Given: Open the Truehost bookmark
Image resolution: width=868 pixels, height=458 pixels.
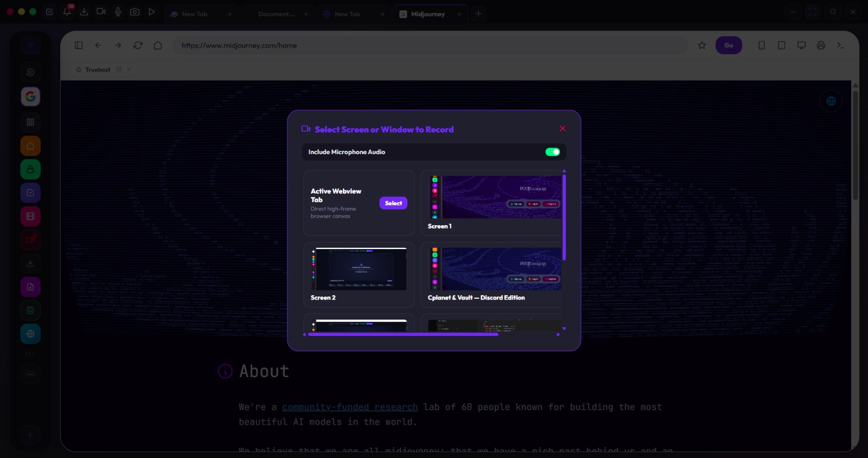Looking at the screenshot, I should coord(98,69).
